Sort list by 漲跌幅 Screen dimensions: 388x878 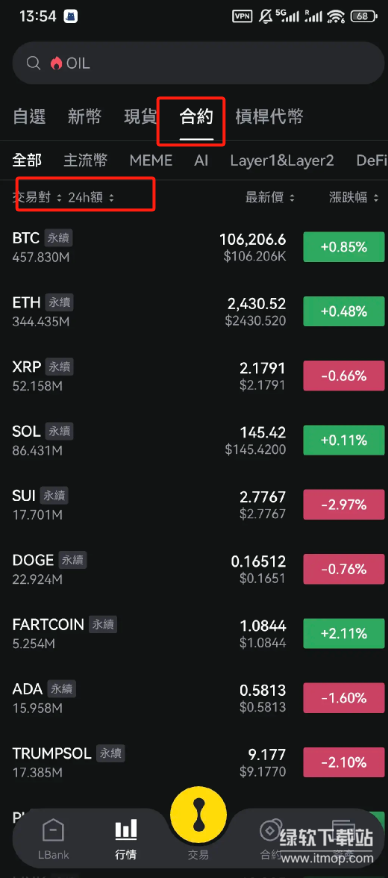point(354,198)
